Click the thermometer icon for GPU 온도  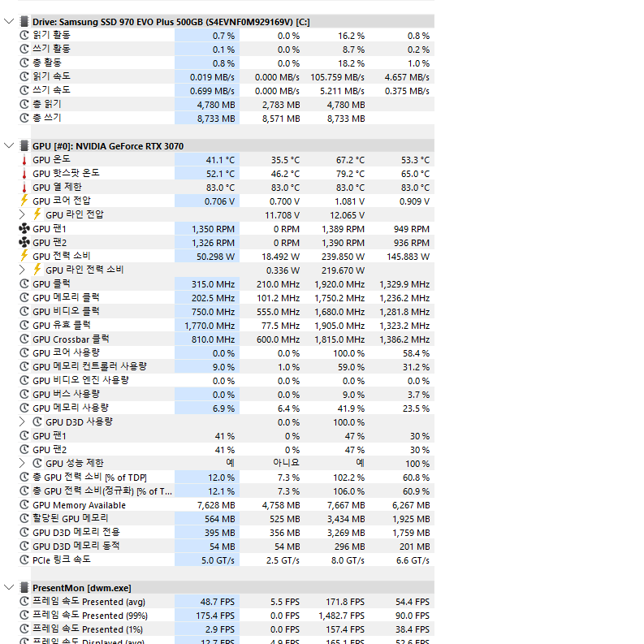point(24,160)
